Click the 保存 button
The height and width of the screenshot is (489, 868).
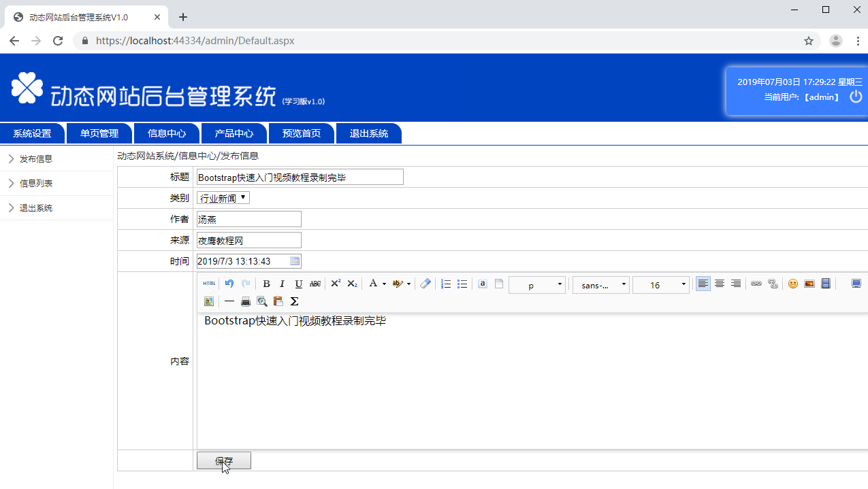224,460
